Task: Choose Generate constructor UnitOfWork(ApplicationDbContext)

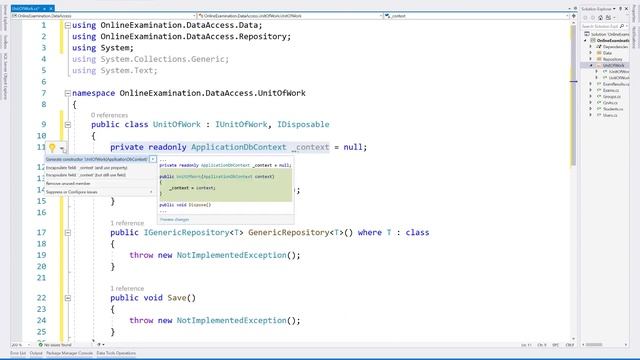Action: [x=96, y=159]
